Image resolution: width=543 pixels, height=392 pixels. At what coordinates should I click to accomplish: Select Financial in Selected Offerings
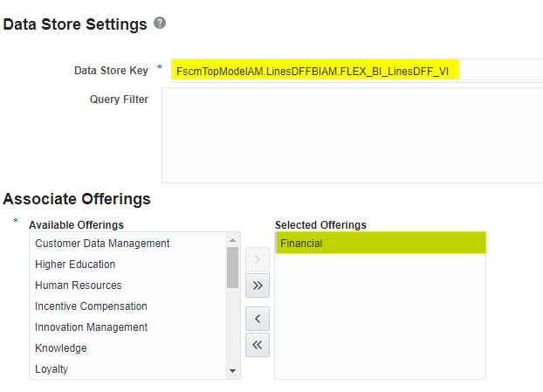301,244
